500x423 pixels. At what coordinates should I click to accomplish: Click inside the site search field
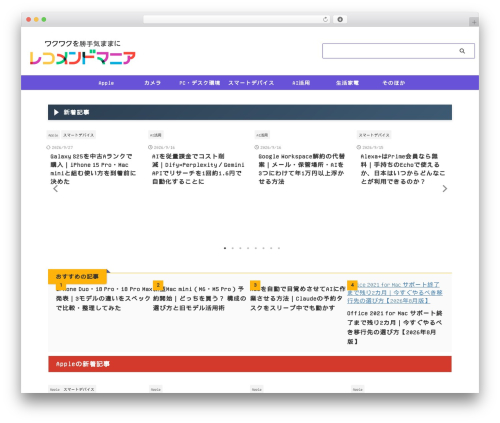(x=398, y=51)
